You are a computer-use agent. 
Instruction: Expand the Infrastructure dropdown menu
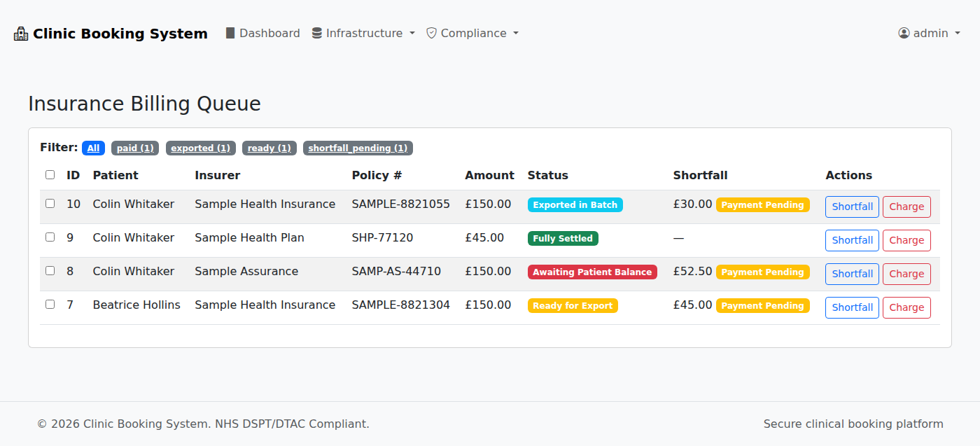pos(363,33)
